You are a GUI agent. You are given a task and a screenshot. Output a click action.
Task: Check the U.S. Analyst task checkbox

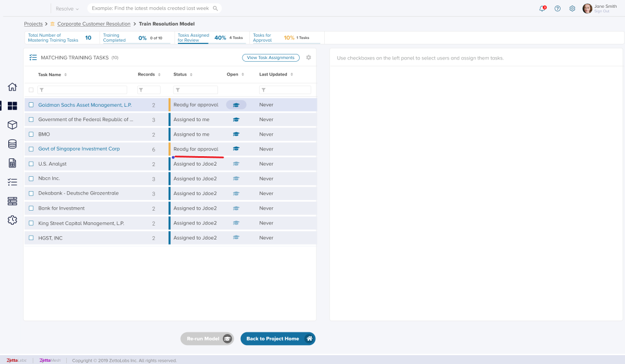tap(31, 164)
